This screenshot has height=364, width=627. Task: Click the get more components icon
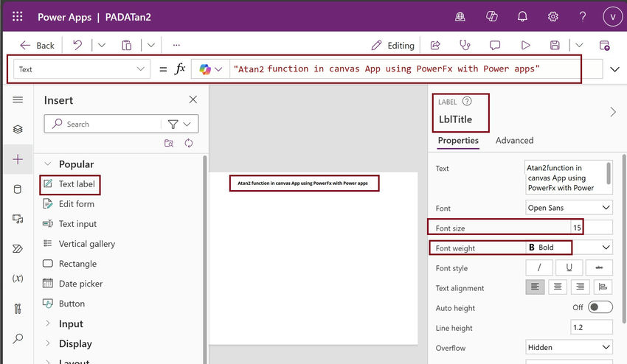coord(169,143)
